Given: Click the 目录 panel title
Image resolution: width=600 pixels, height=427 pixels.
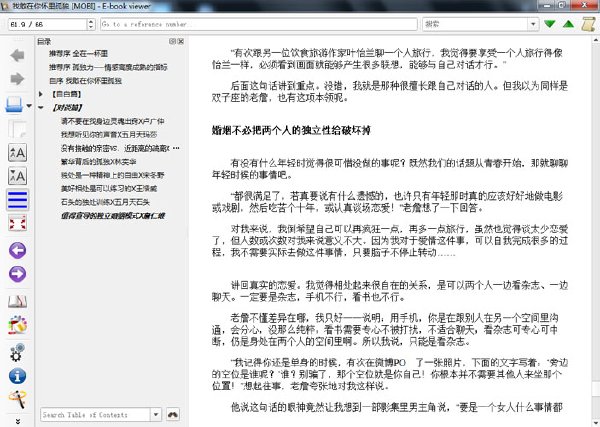Looking at the screenshot, I should (44, 41).
